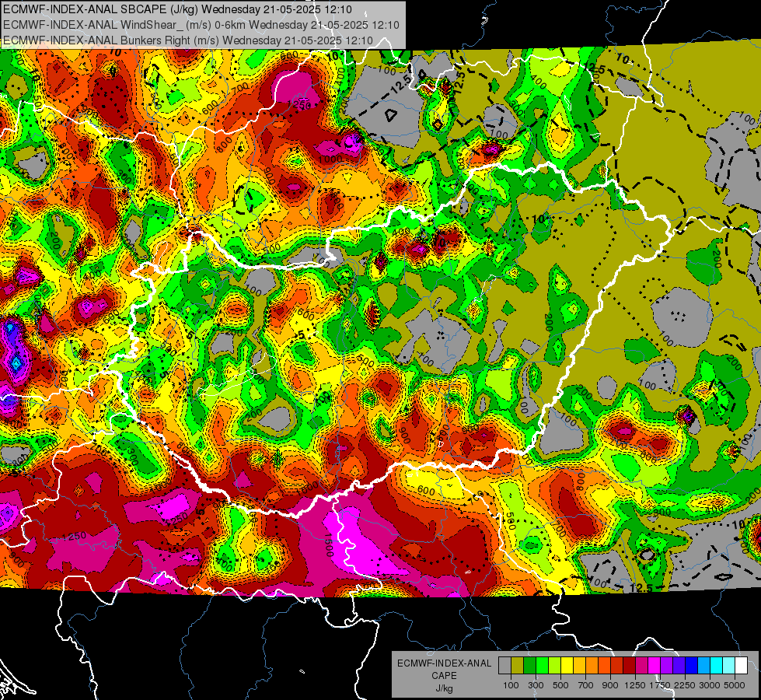
Task: Click the legend tick label '500'
Action: pyautogui.click(x=560, y=685)
